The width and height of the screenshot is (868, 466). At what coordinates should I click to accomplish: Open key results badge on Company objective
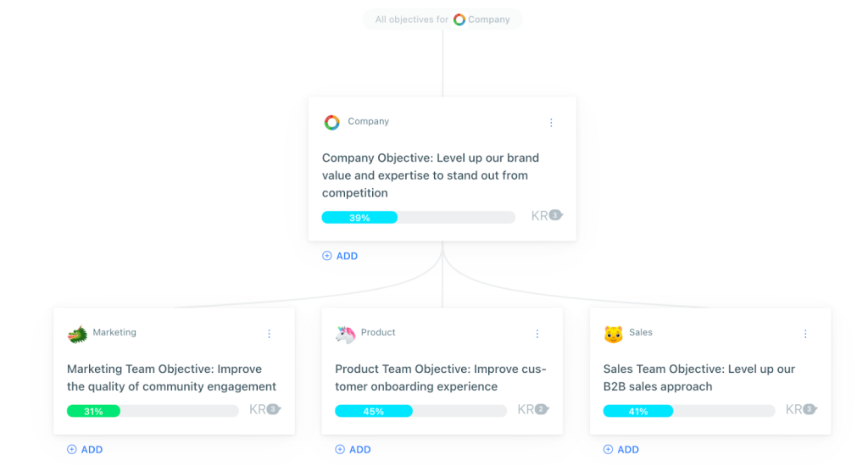tap(547, 216)
